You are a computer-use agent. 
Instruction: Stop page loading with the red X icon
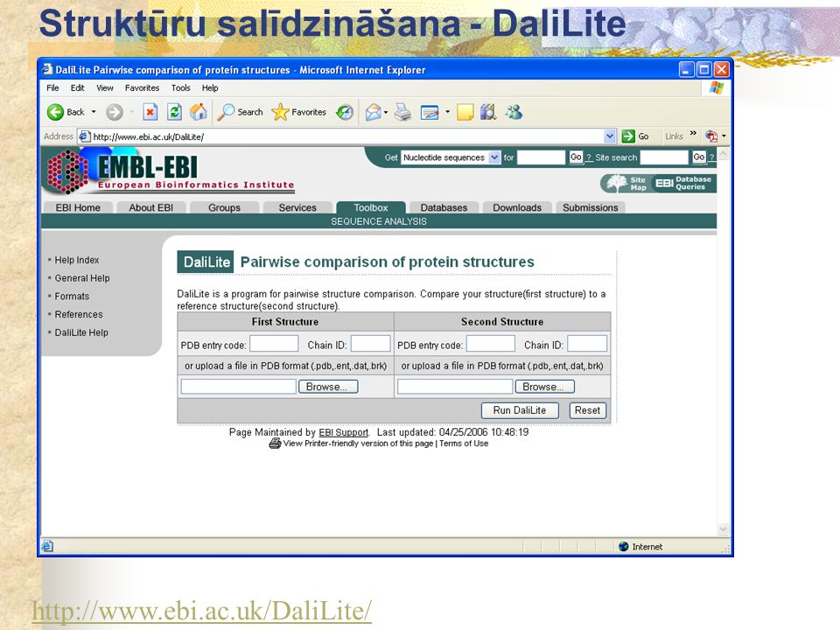click(150, 112)
